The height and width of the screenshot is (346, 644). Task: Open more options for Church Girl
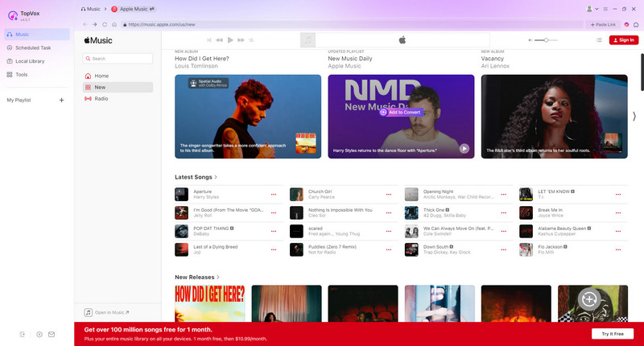tap(389, 195)
